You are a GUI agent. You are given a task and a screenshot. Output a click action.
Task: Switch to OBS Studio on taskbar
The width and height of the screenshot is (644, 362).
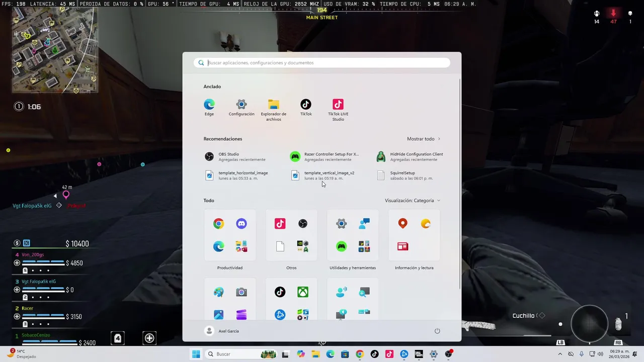448,354
